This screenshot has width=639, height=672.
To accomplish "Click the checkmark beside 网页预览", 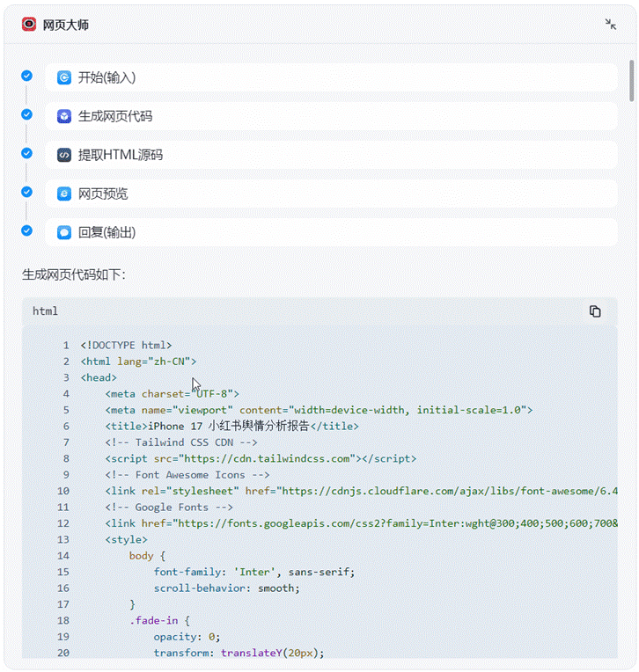I will [x=26, y=192].
